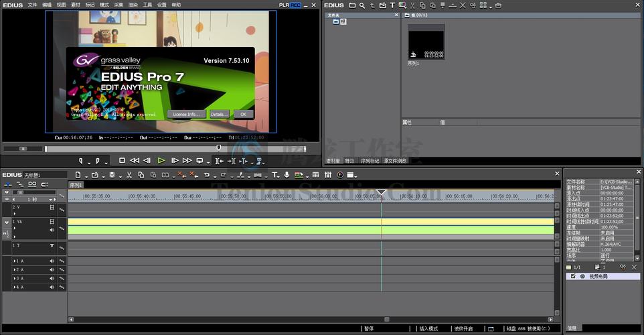
Task: Toggle title visibility on 1 T track
Action: [52, 246]
